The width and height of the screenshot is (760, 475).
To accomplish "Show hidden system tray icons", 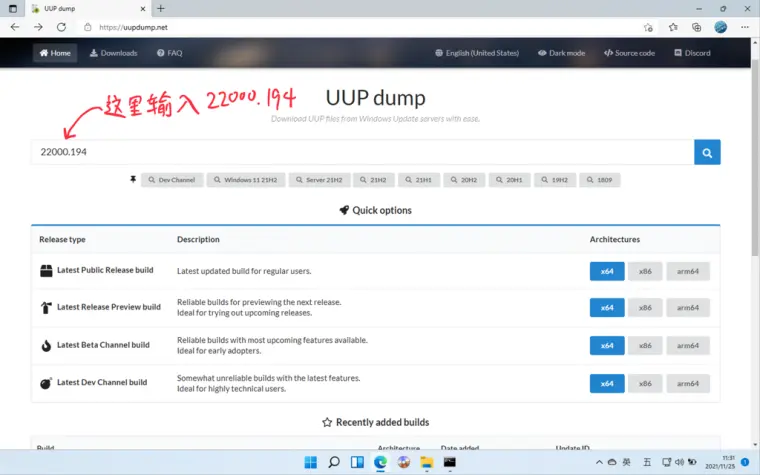I will click(x=599, y=462).
